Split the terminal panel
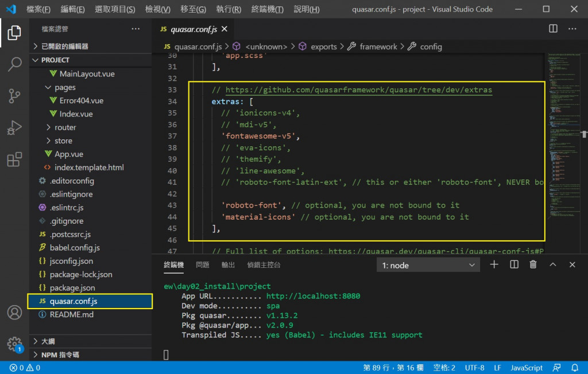Image resolution: width=588 pixels, height=374 pixels. coord(514,264)
